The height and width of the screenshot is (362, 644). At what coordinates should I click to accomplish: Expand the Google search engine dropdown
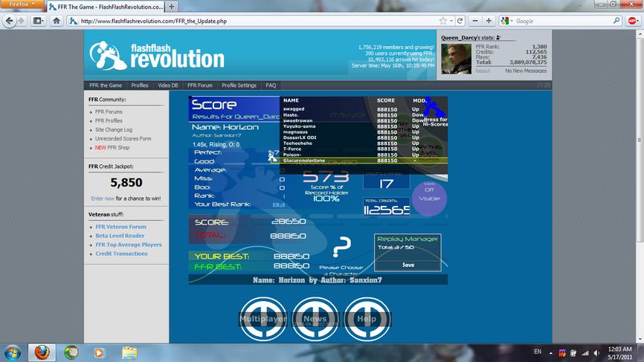(507, 21)
